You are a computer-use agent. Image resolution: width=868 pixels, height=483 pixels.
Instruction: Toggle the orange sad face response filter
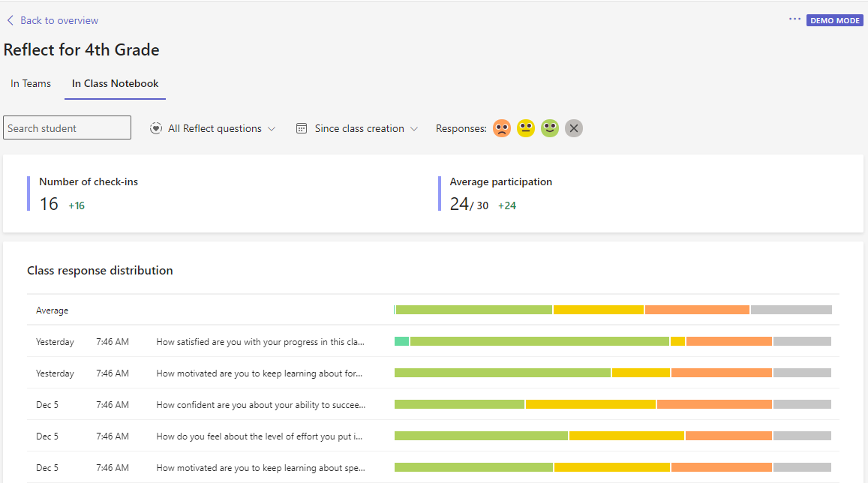502,128
